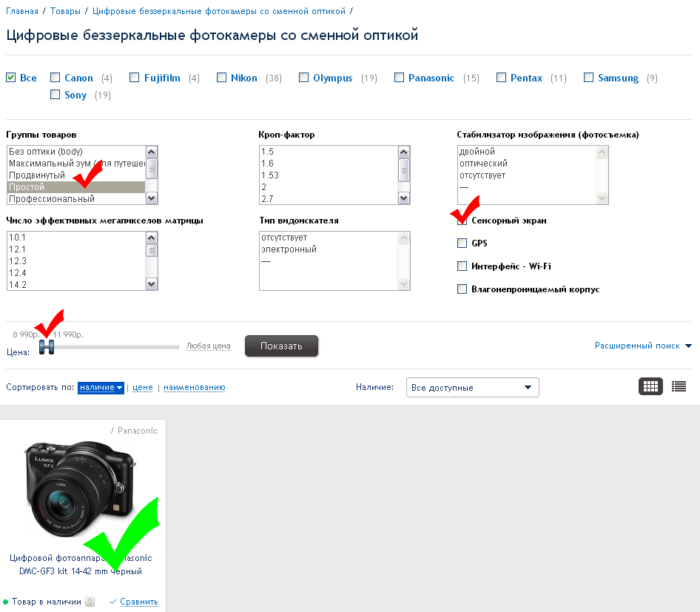
Task: Select 'Простой' product group
Action: [76, 187]
